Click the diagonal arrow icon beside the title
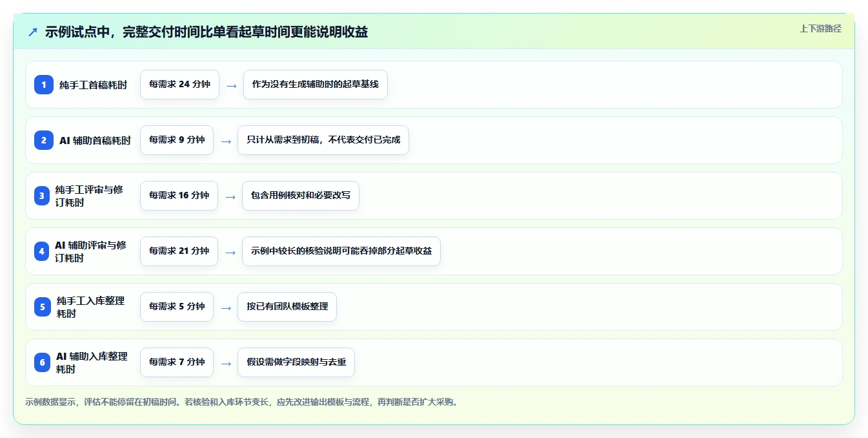This screenshot has height=438, width=868. coord(33,32)
